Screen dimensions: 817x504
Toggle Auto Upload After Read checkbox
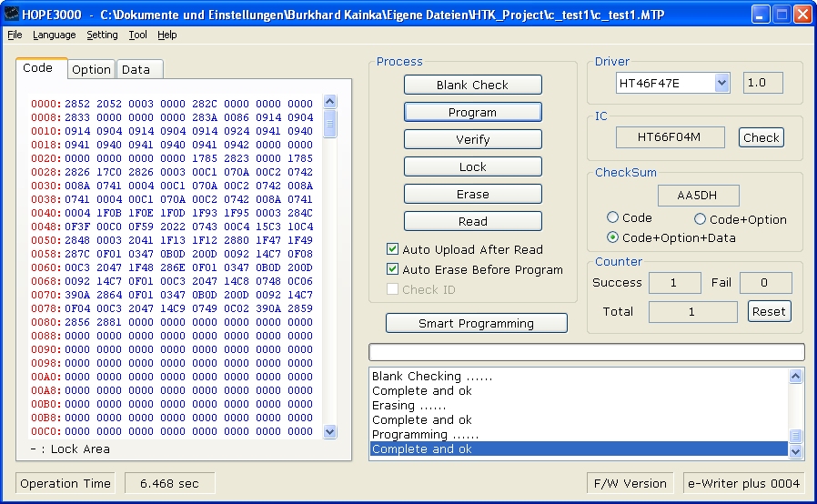tap(393, 249)
